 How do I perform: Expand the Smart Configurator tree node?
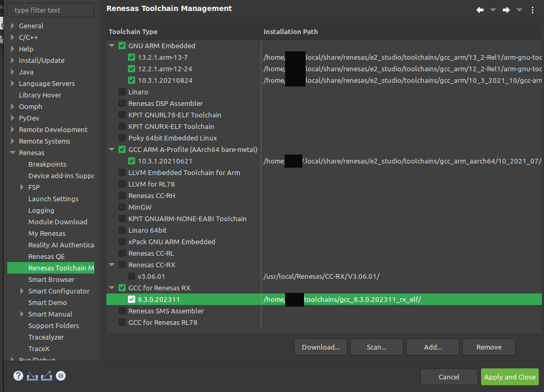point(21,291)
